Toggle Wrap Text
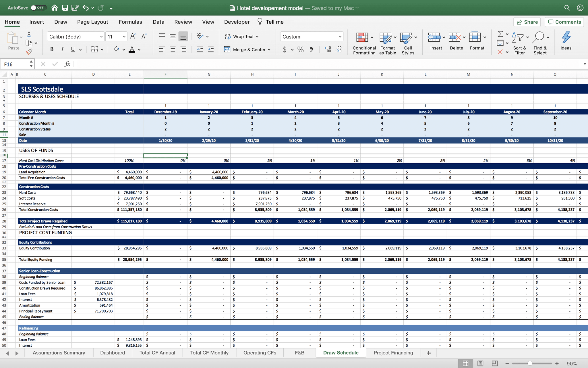 point(241,37)
